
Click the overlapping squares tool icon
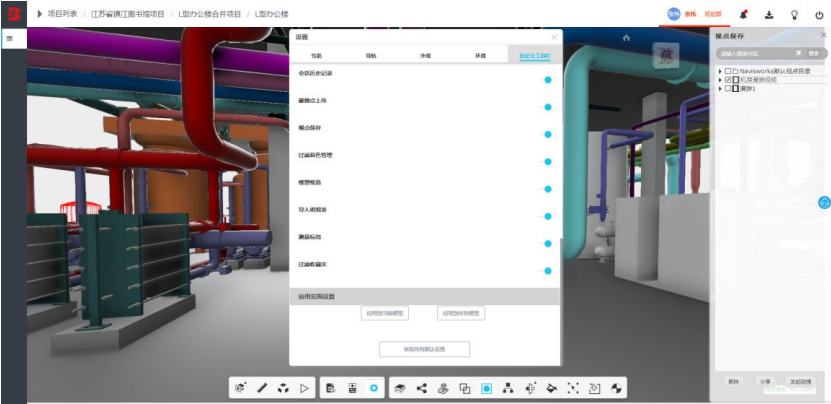click(x=465, y=389)
